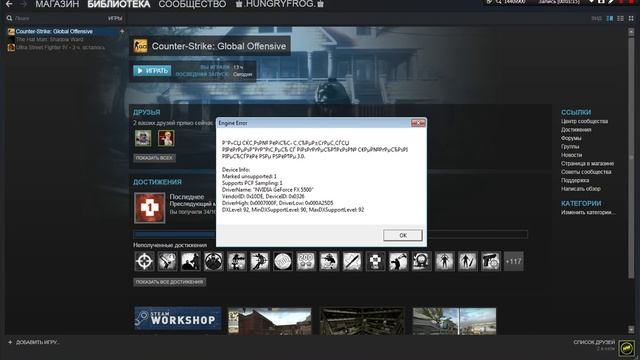
Task: Click the user avatar at bottom right
Action: pyautogui.click(x=626, y=348)
